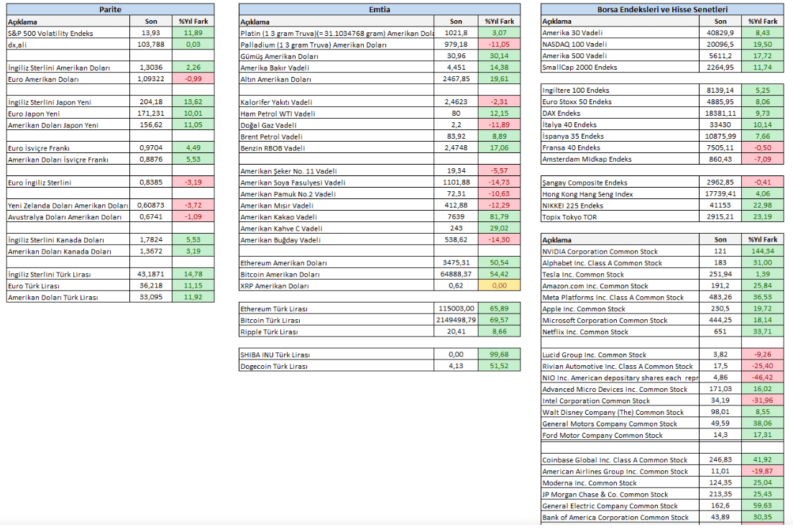Select the Tesla Inc. Common Stock label
The width and height of the screenshot is (793, 532).
[x=620, y=274]
